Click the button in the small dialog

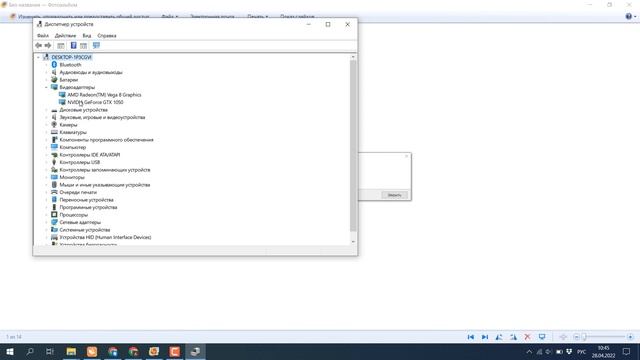394,195
